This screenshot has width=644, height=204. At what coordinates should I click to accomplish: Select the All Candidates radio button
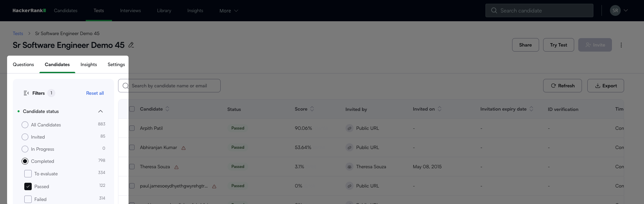coord(25,125)
